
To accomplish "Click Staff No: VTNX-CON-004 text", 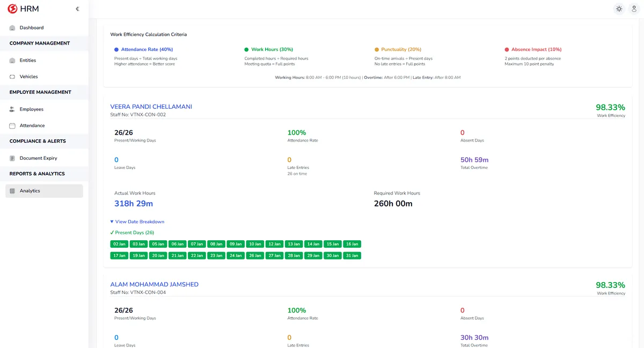I will [138, 292].
